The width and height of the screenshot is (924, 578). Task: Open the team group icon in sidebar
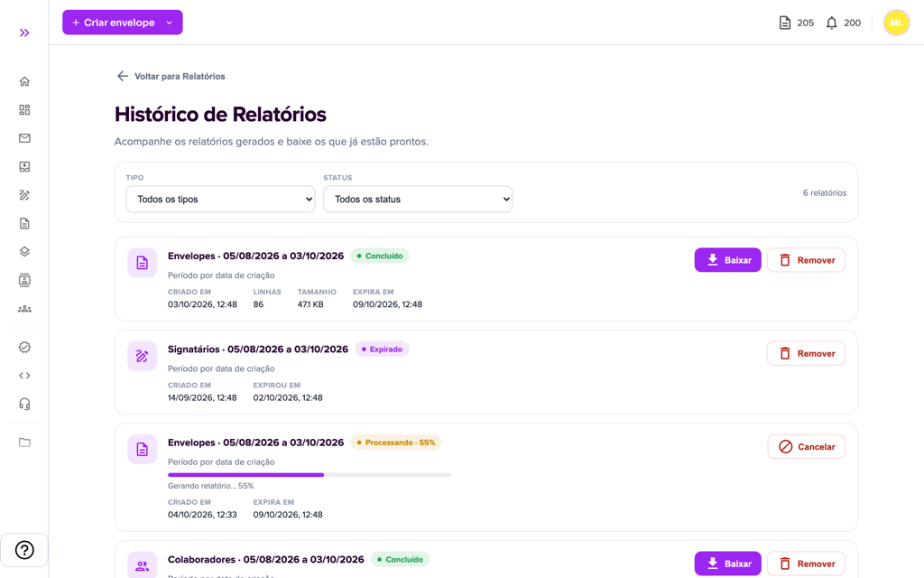[24, 309]
